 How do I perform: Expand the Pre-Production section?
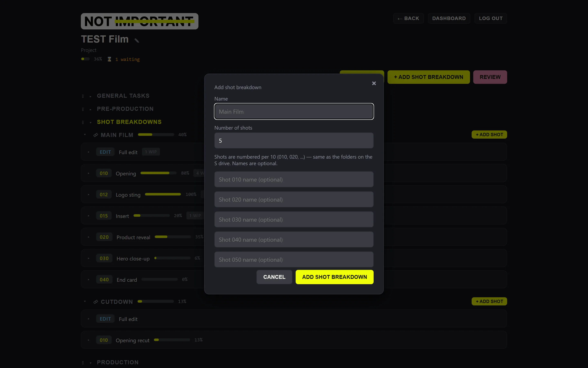90,110
